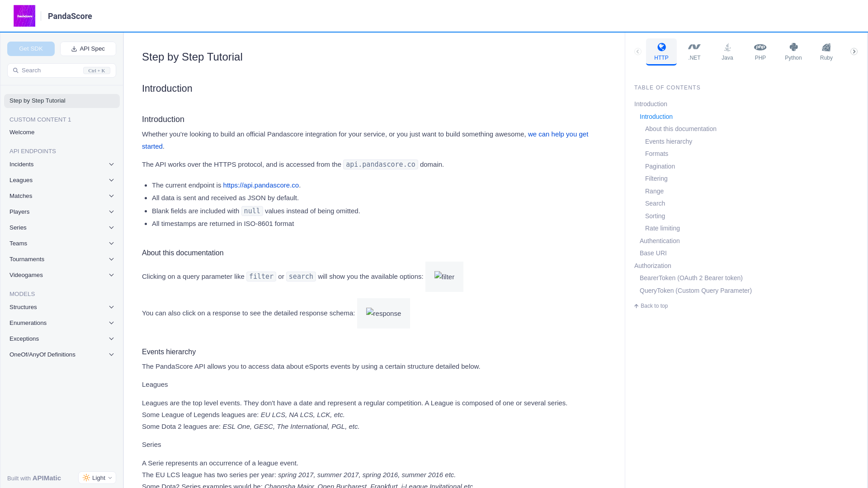The height and width of the screenshot is (488, 868).
Task: Click the About this documentation heading
Action: coord(183,253)
